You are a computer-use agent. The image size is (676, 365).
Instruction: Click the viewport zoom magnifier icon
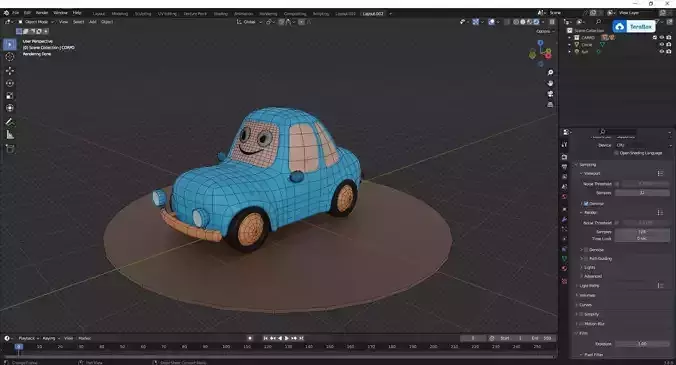pyautogui.click(x=550, y=72)
